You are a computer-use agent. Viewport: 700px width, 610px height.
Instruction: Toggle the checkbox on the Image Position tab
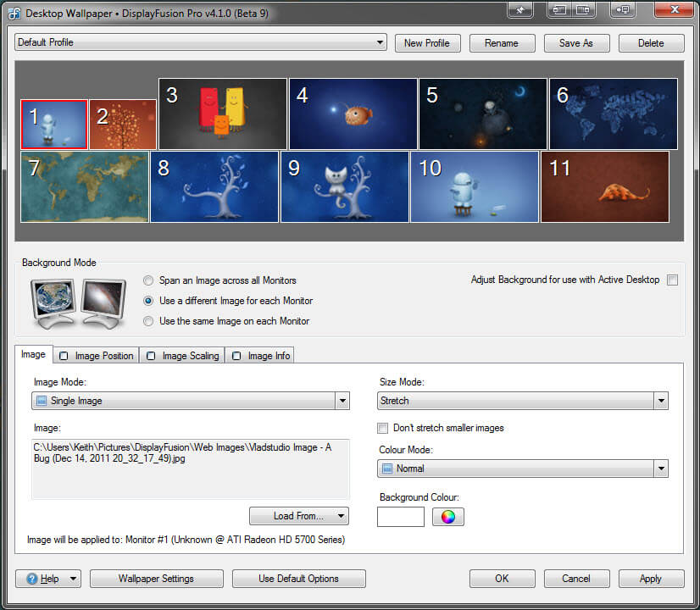point(64,356)
